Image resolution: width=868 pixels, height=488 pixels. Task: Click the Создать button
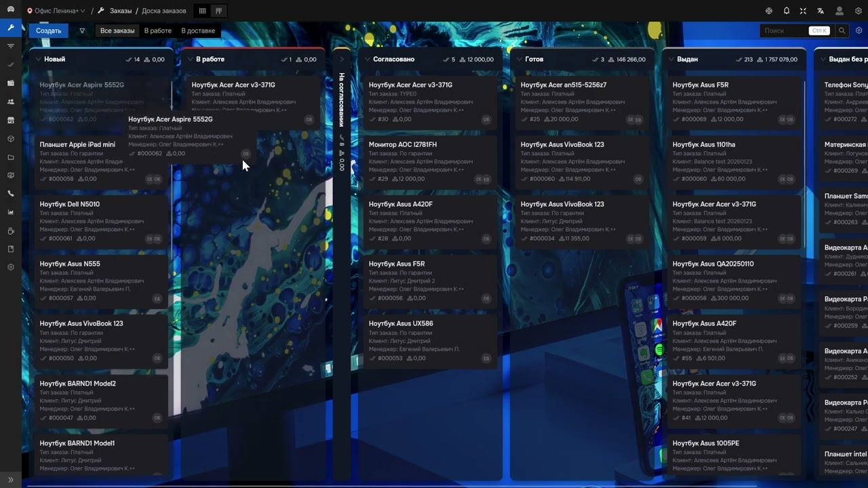(48, 30)
